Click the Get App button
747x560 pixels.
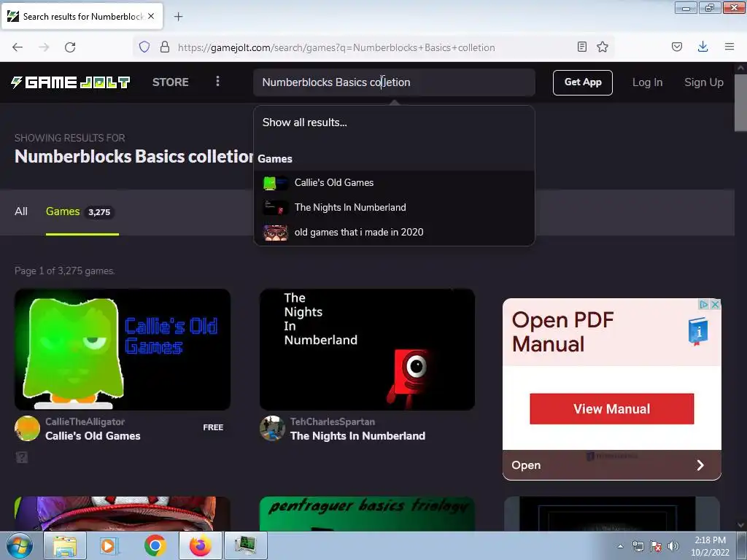[583, 82]
